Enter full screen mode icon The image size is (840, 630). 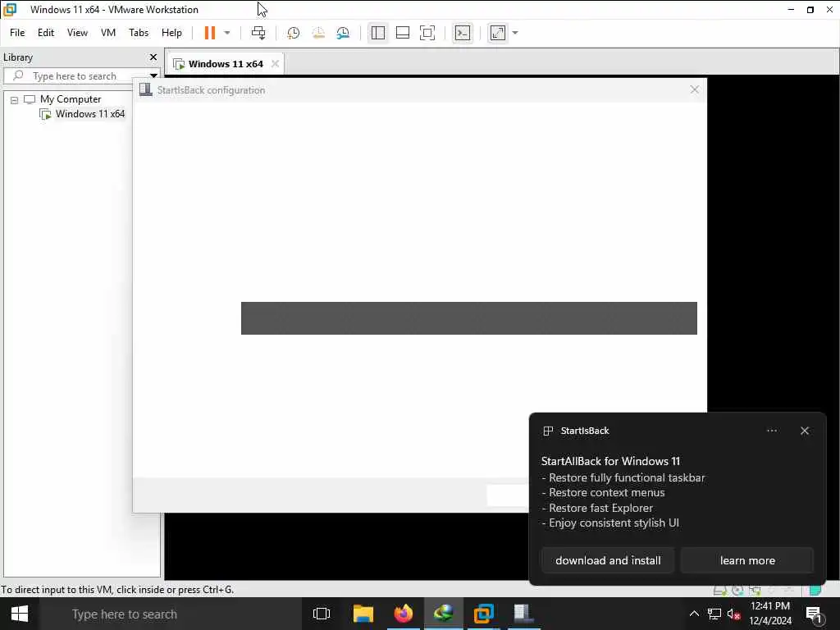(427, 33)
